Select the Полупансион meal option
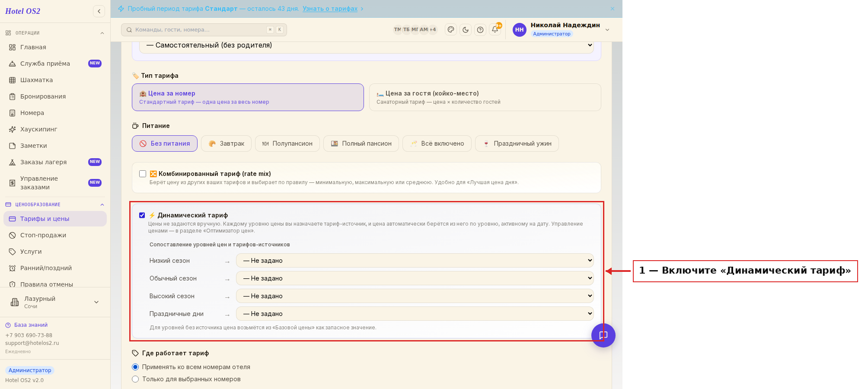This screenshot has width=868, height=389. [287, 143]
